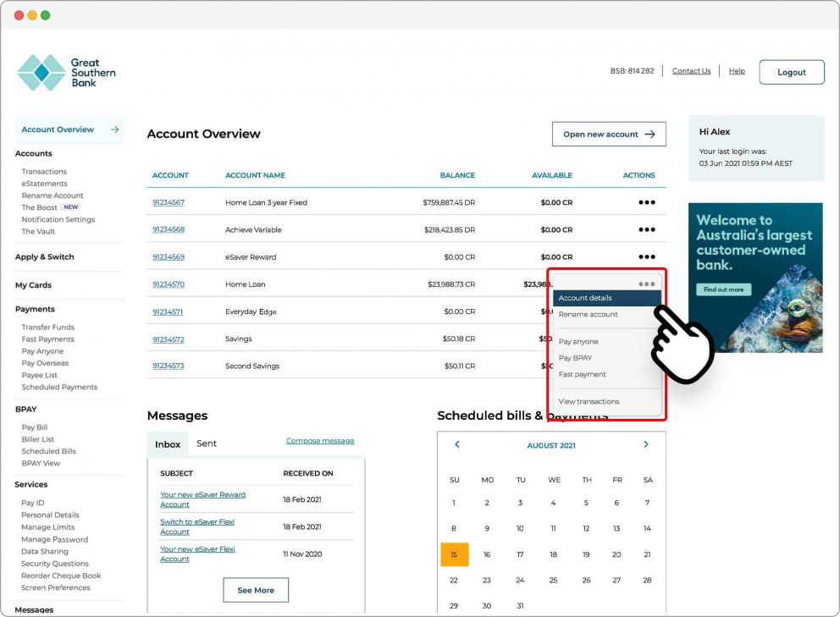Open actions menu for eSaver Reward
This screenshot has height=617, width=840.
pyautogui.click(x=647, y=257)
